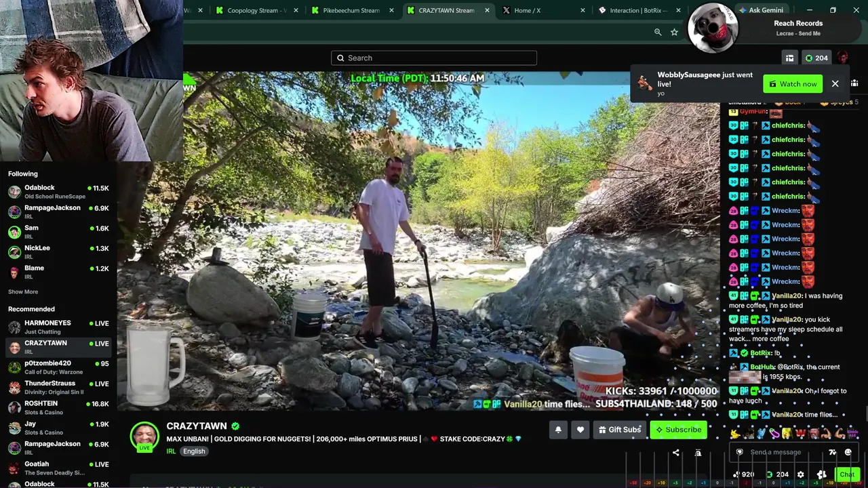
Task: Open the emoji picker in the chat box
Action: [848, 452]
